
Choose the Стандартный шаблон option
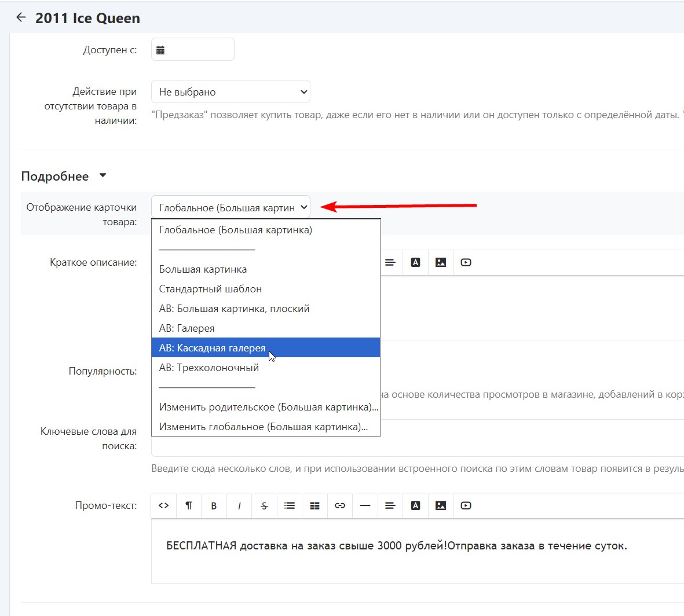(210, 289)
